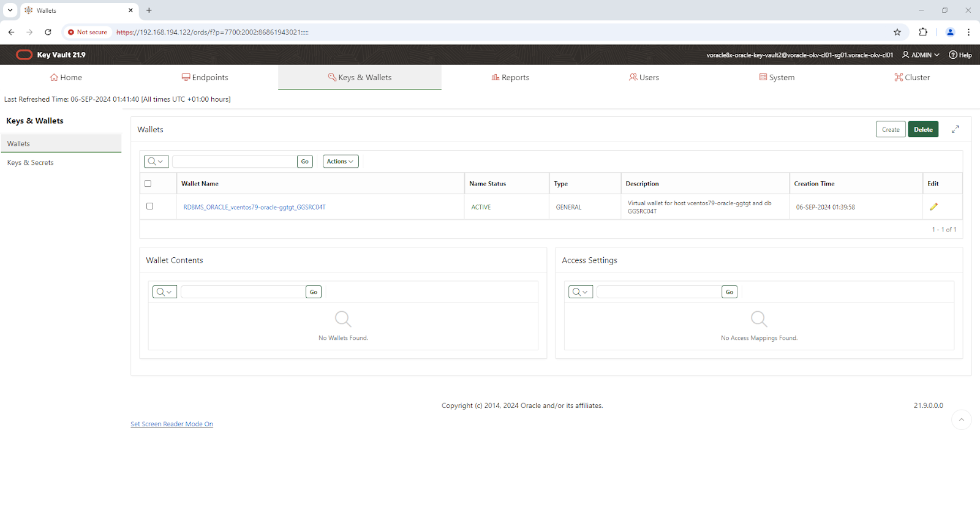980x531 pixels.
Task: Open Access Settings search column dropdown
Action: 581,292
